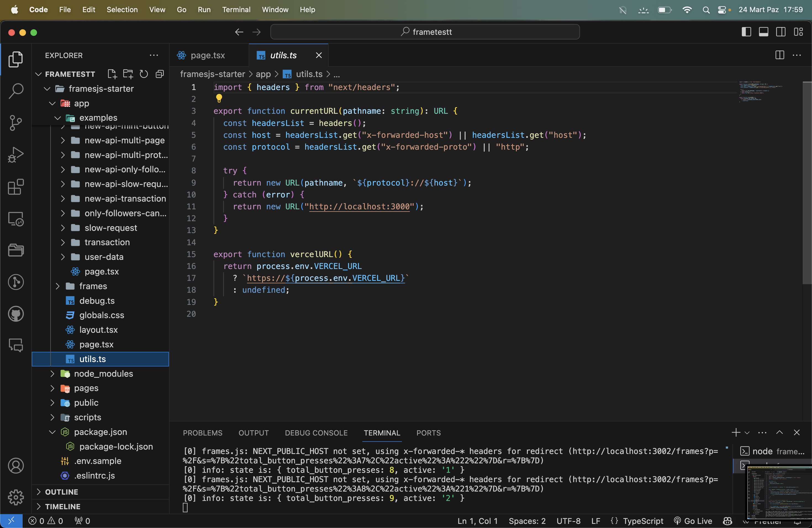Viewport: 812px width, 528px height.
Task: Close the terminal panel
Action: click(x=797, y=432)
